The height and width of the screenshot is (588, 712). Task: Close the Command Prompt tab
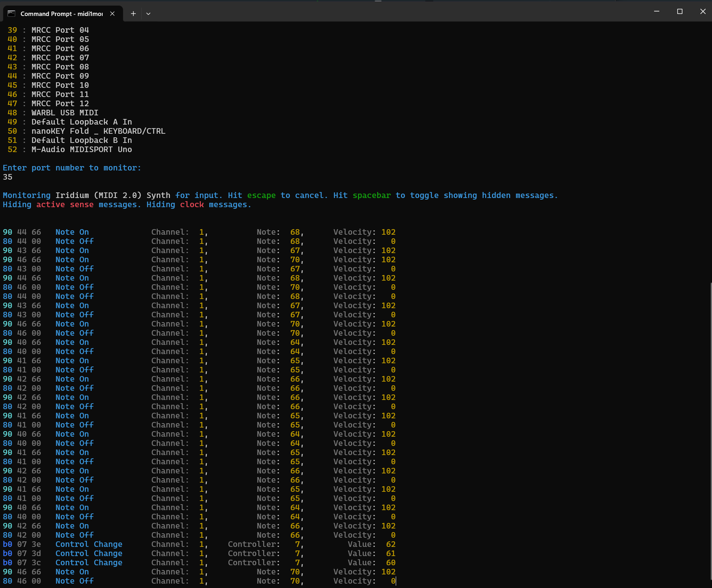coord(113,14)
